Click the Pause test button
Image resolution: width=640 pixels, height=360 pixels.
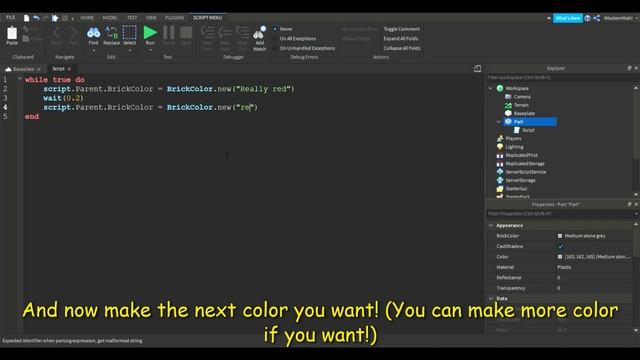click(169, 33)
